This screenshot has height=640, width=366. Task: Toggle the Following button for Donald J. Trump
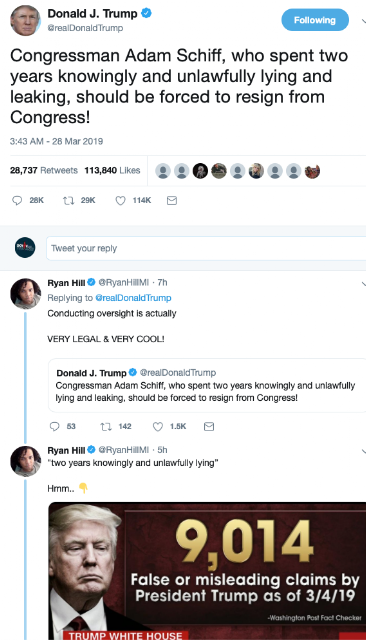pos(315,20)
